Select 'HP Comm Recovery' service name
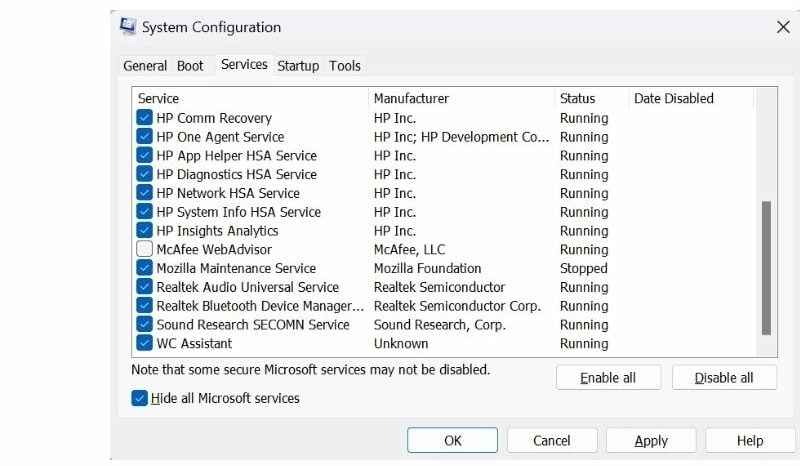 [214, 118]
